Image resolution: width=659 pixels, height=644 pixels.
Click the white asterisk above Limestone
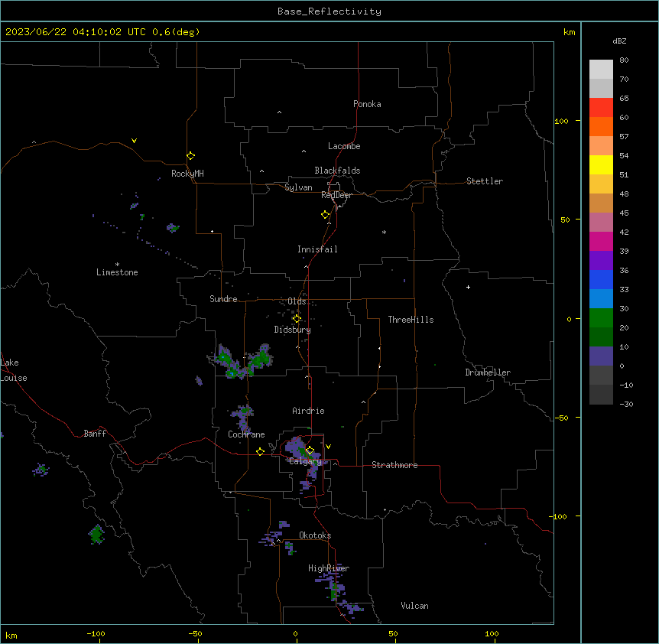point(117,265)
